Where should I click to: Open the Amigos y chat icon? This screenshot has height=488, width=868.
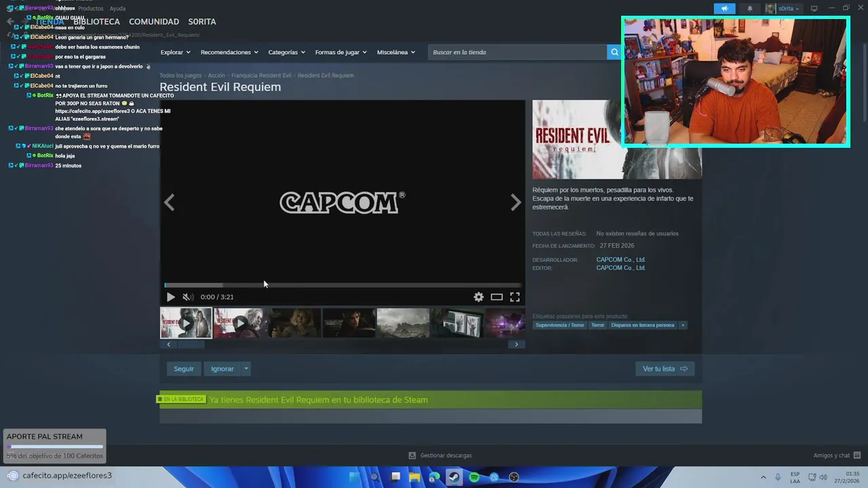(857, 455)
